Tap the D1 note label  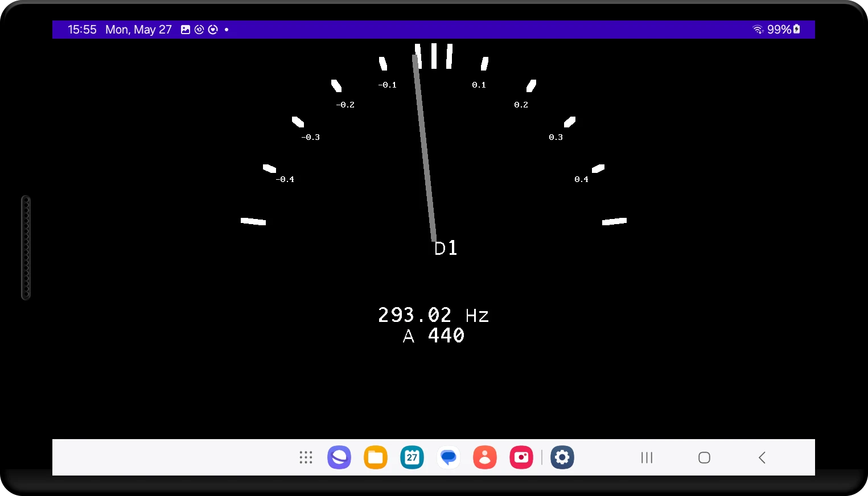(446, 248)
